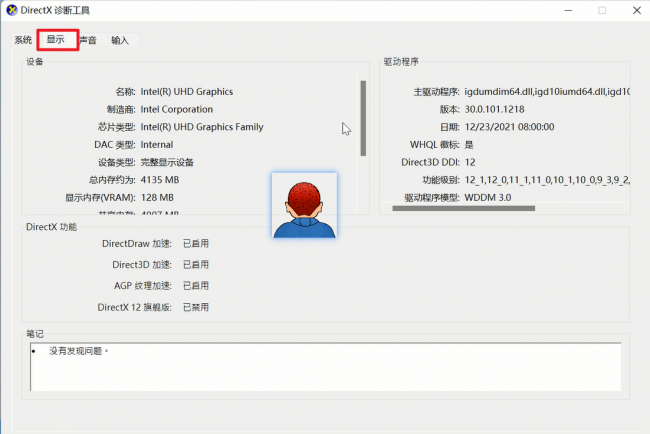Image resolution: width=650 pixels, height=434 pixels.
Task: Click the horizontal scrollbar in 驱动程序 panel
Action: [x=463, y=208]
